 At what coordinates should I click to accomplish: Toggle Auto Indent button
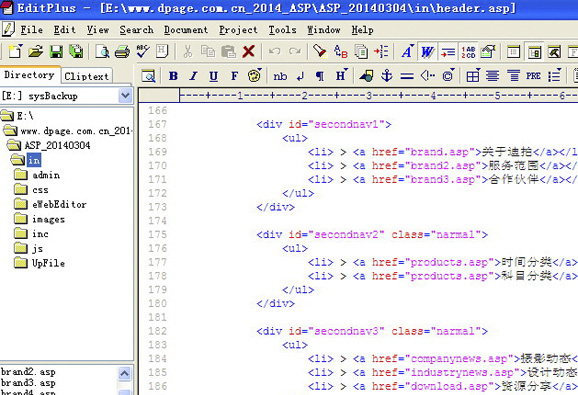pyautogui.click(x=448, y=51)
